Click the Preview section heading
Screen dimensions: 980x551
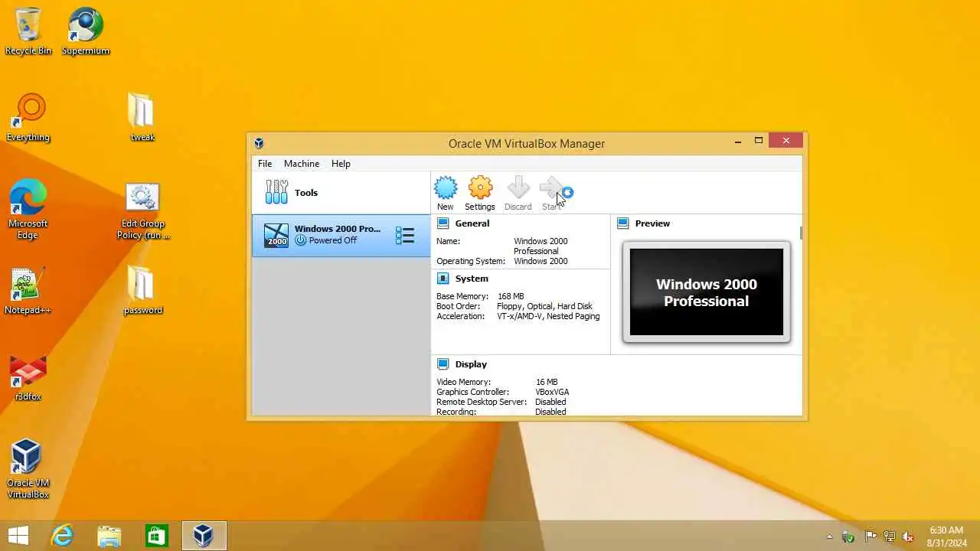tap(652, 223)
